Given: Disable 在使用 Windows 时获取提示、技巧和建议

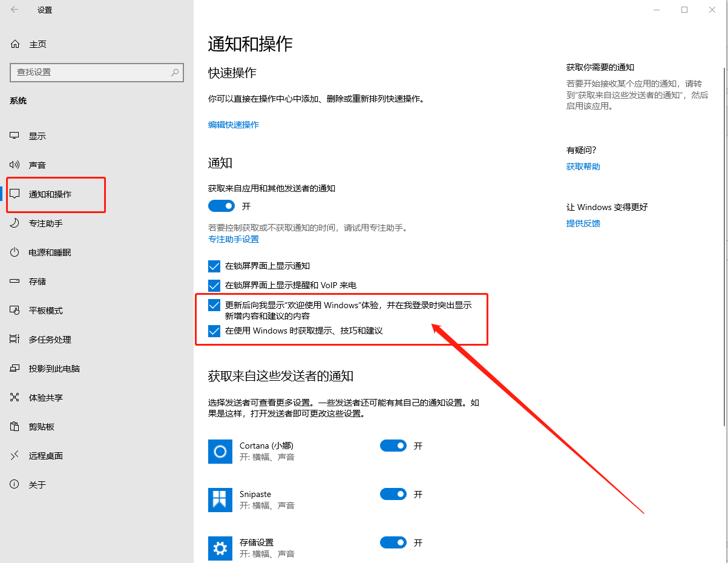Looking at the screenshot, I should click(214, 331).
